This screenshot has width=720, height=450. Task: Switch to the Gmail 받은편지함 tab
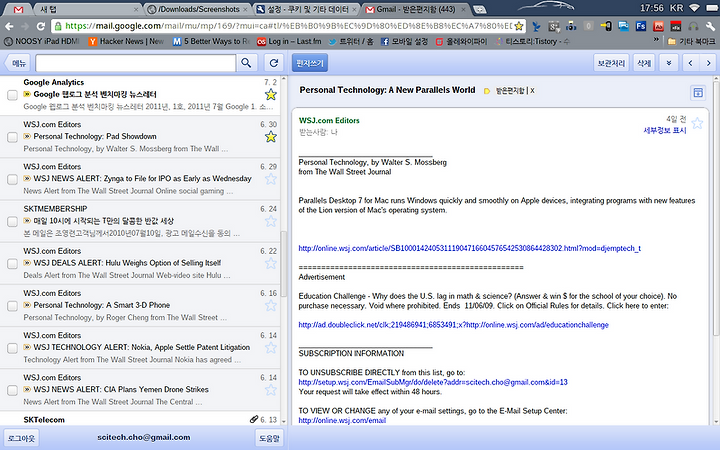tap(416, 9)
